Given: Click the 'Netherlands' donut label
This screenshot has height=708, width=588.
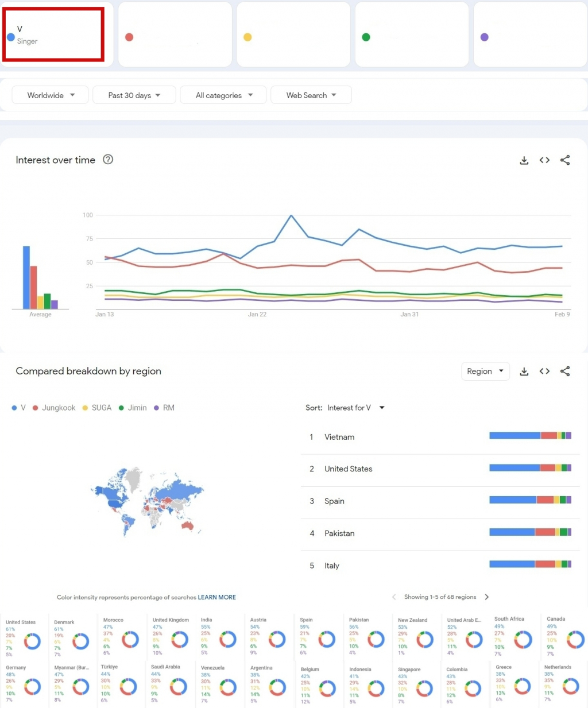Looking at the screenshot, I should 558,667.
